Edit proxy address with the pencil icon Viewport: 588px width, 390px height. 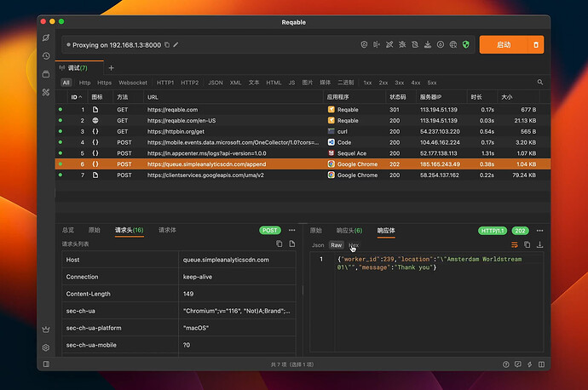point(176,45)
